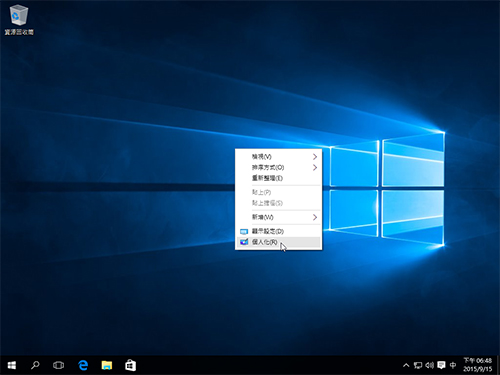Click the taskbar search magnifier icon

click(35, 366)
